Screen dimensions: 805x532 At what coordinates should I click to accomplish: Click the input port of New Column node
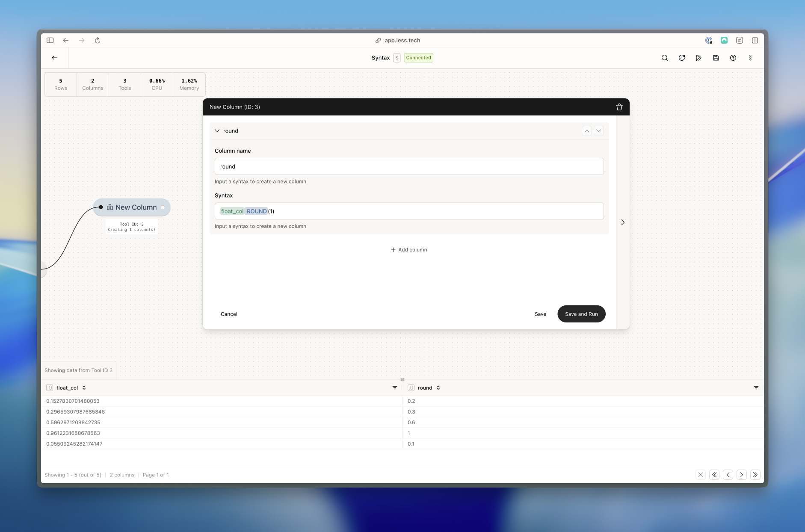101,207
